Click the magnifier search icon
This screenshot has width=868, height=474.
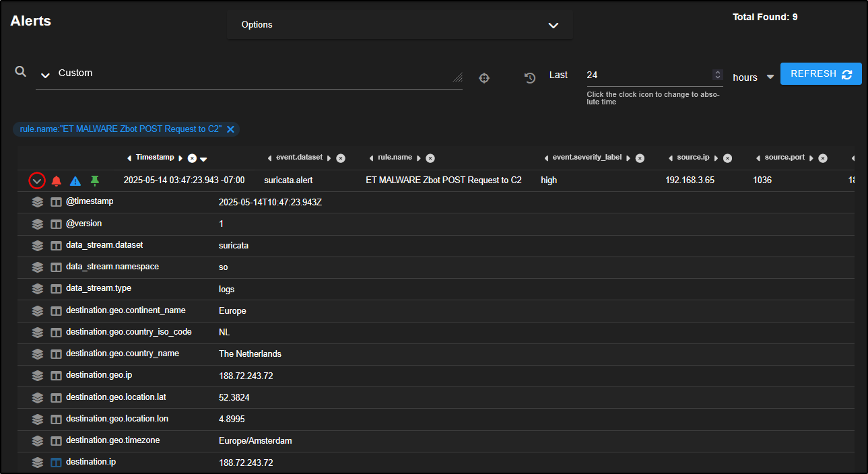coord(21,72)
